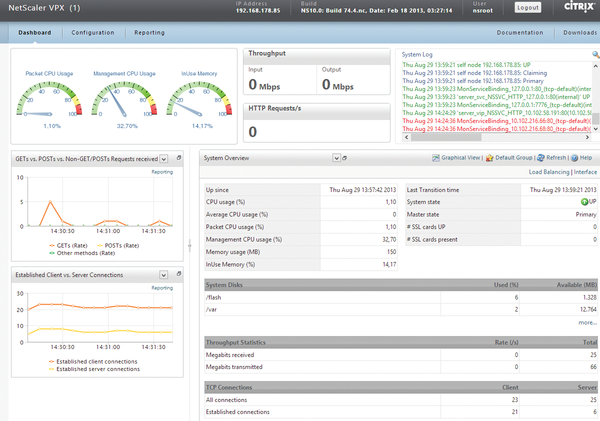The width and height of the screenshot is (600, 421).
Task: Select the red log entry MonServiceBinding_10.102.216.66:80
Action: click(497, 121)
